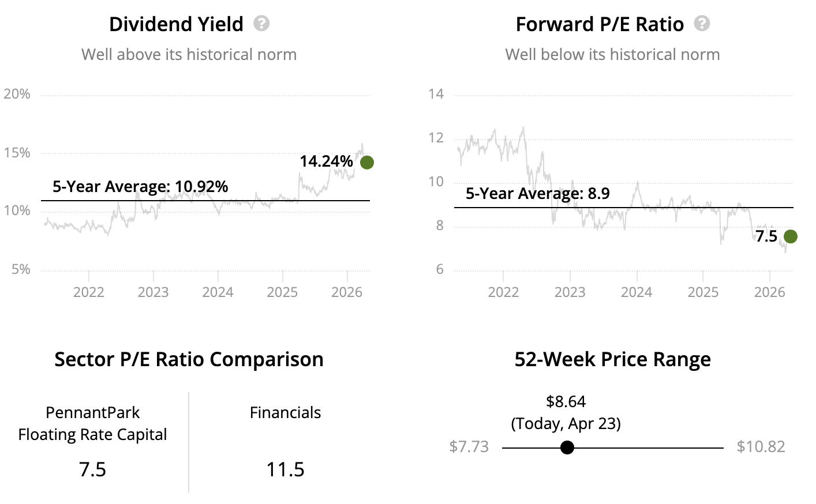This screenshot has width=816, height=504.
Task: Click the 52-Week Price Range heading
Action: pos(612,359)
